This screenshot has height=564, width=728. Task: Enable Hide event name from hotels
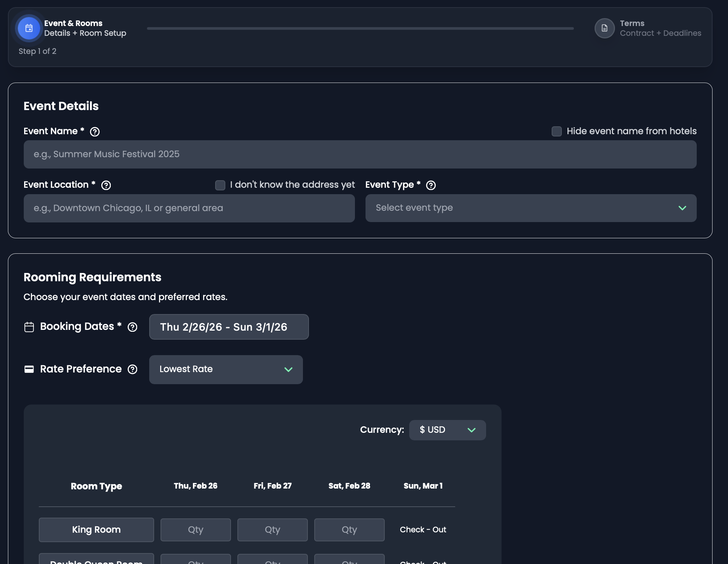(x=556, y=131)
